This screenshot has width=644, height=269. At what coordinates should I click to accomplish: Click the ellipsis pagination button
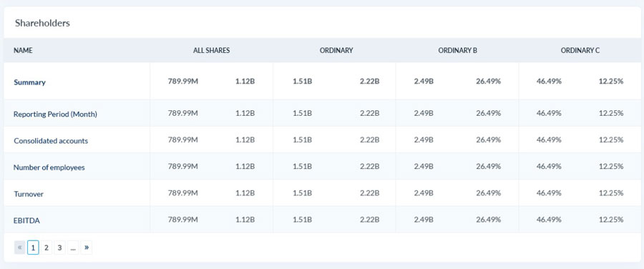tap(73, 248)
